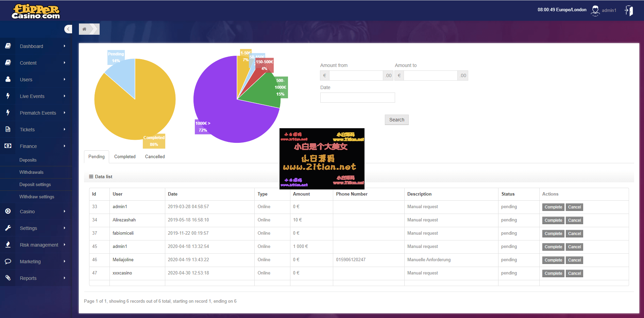The height and width of the screenshot is (318, 644).
Task: Open the admin1 user profile icon
Action: (x=595, y=11)
